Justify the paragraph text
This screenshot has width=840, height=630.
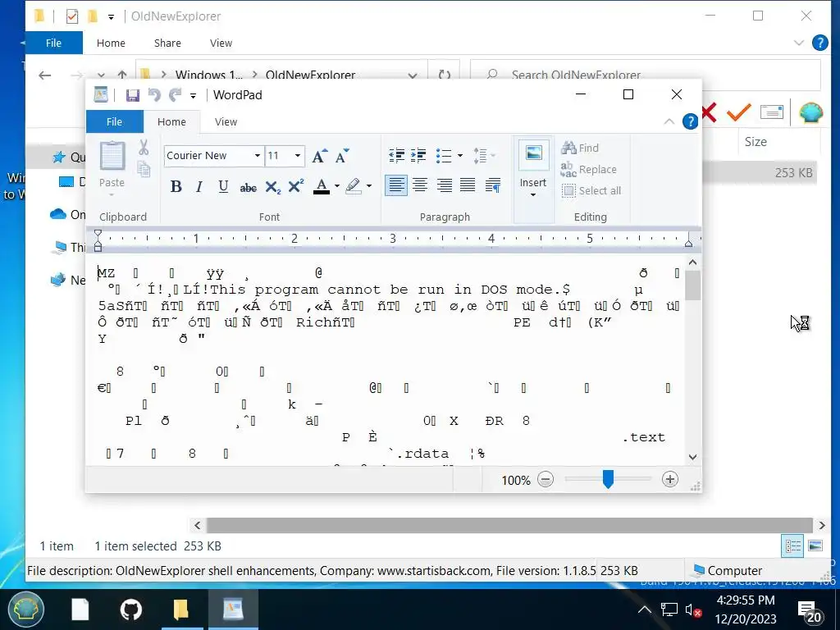coord(468,185)
